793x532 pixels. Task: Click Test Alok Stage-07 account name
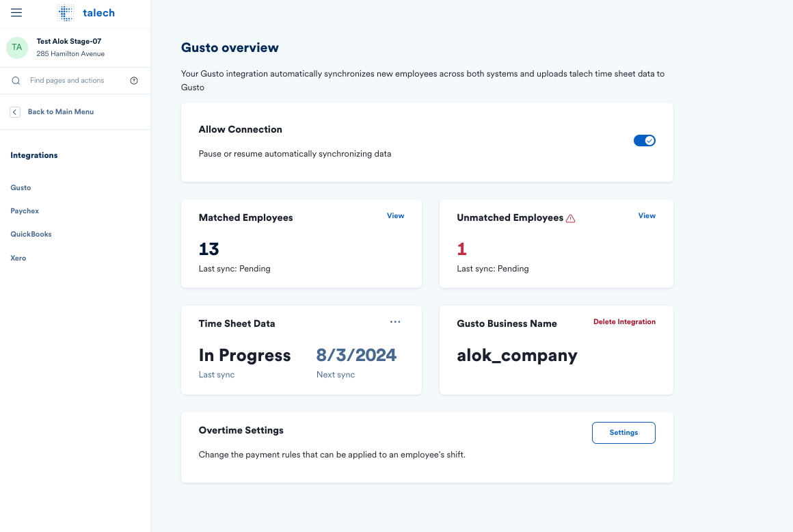(x=69, y=42)
